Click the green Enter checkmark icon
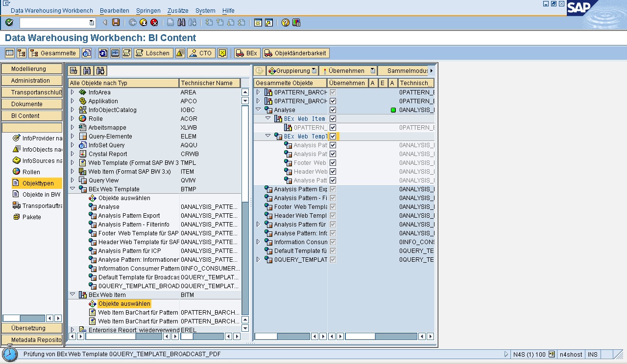The image size is (627, 364). (x=9, y=23)
